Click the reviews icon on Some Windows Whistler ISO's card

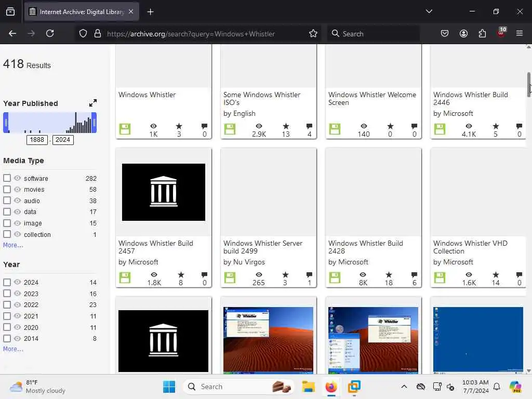[x=309, y=126]
